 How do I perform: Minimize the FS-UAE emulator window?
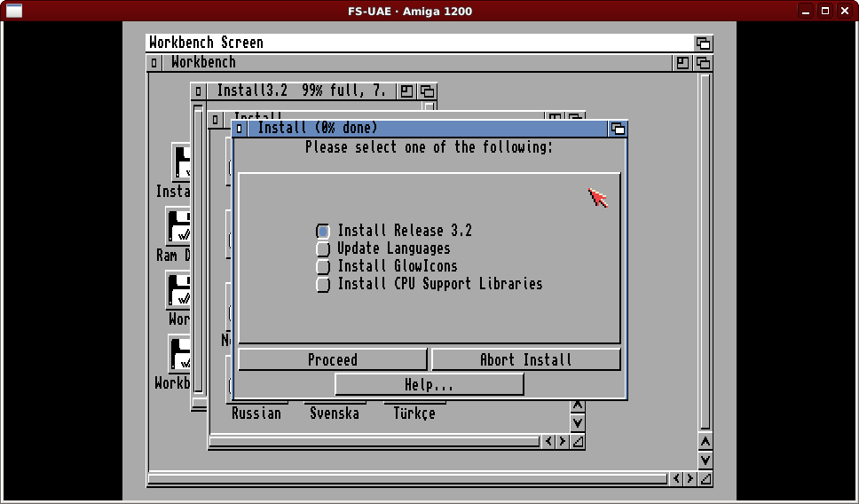pos(806,11)
